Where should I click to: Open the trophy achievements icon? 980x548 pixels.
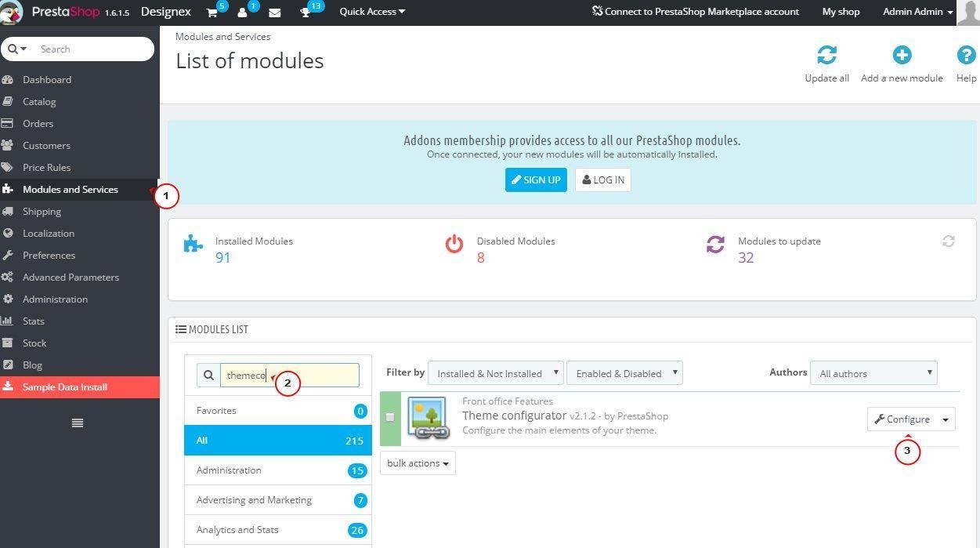[306, 13]
